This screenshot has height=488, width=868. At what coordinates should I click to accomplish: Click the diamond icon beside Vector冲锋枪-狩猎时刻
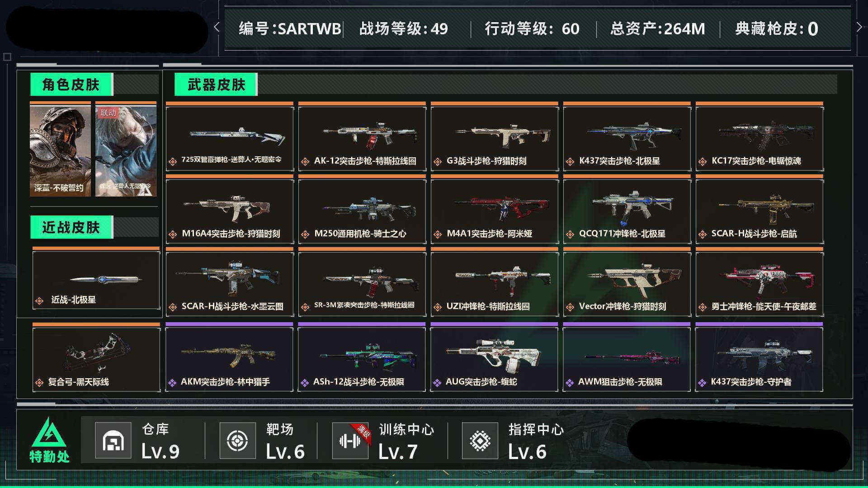(x=570, y=307)
